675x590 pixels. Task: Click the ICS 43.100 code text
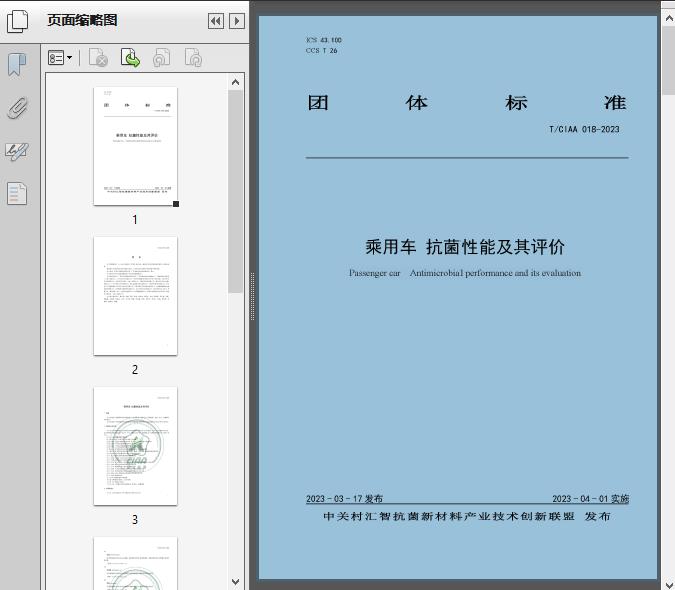tap(324, 40)
